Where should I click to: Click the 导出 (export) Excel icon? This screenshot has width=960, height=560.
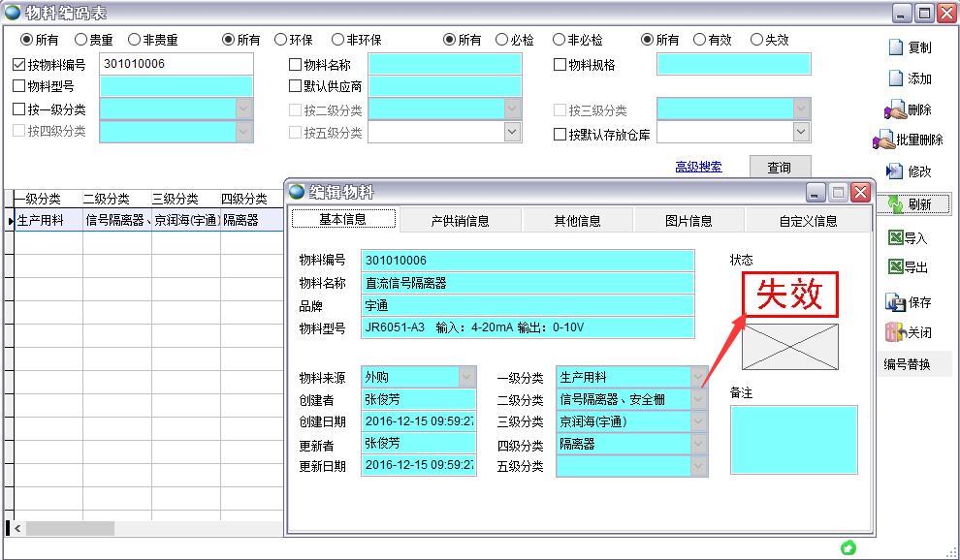tap(896, 267)
